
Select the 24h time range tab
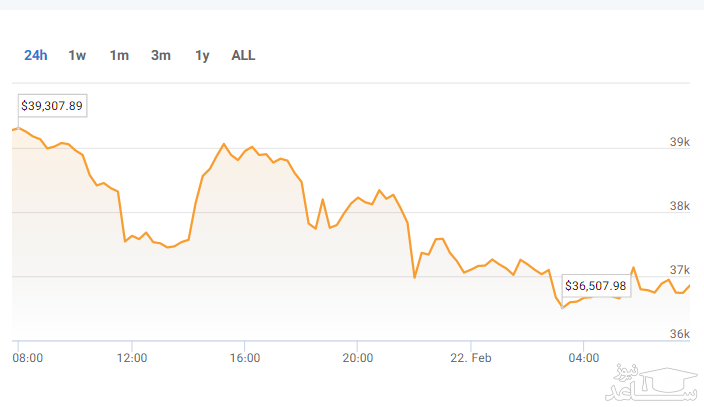[x=36, y=55]
